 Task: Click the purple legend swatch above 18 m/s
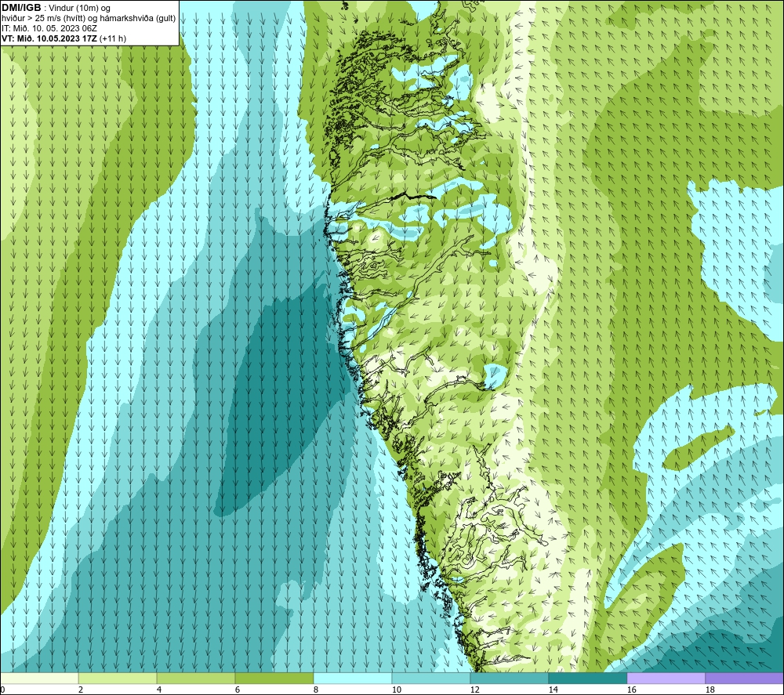point(744,678)
